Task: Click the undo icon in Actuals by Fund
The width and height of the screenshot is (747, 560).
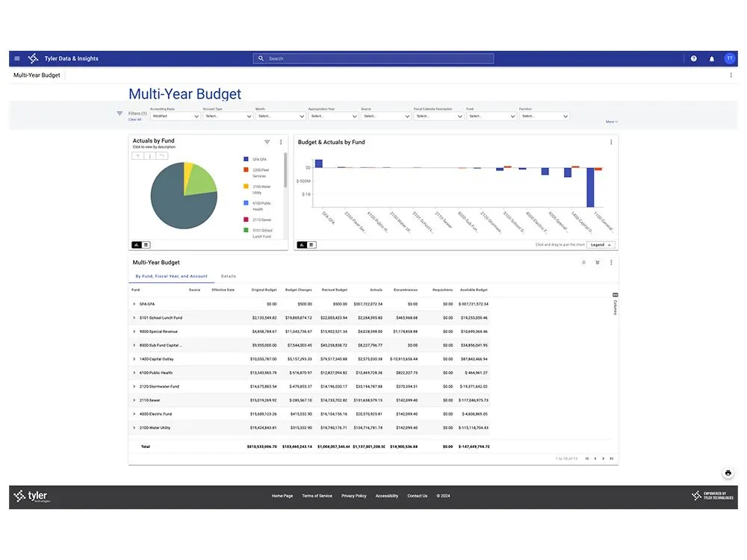Action: tap(163, 155)
